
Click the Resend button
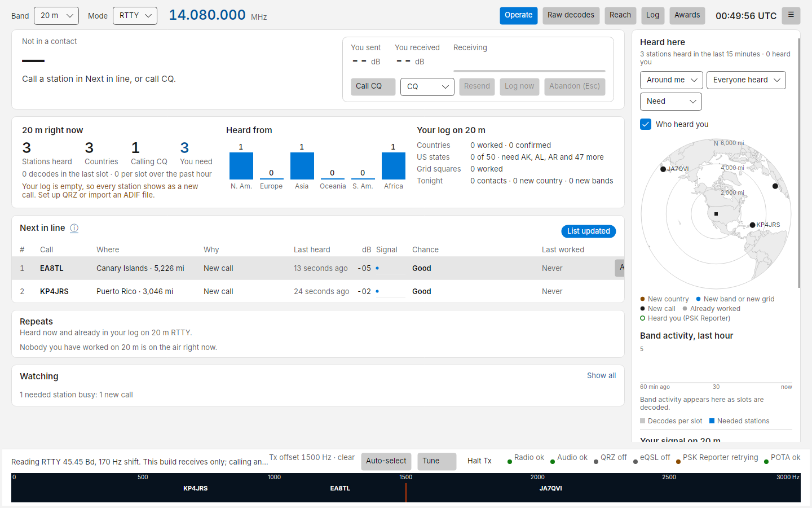tap(477, 86)
